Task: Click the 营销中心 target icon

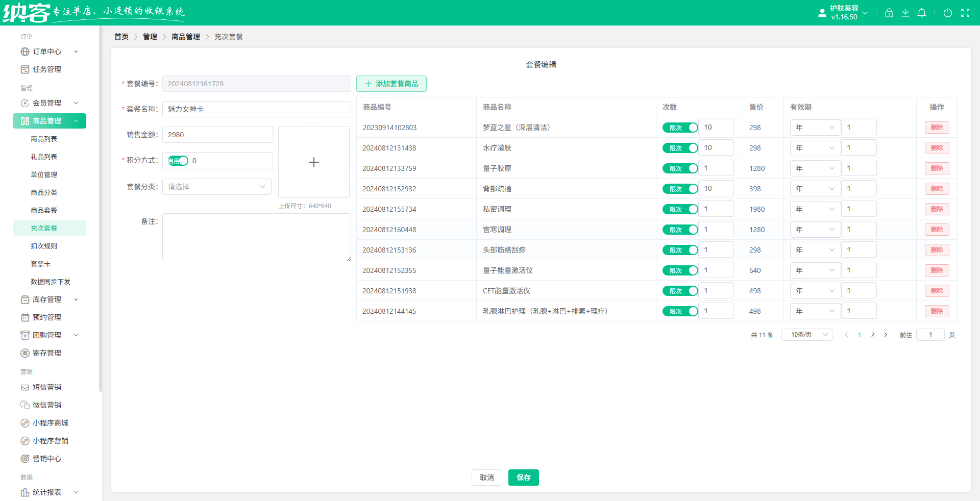Action: (25, 459)
